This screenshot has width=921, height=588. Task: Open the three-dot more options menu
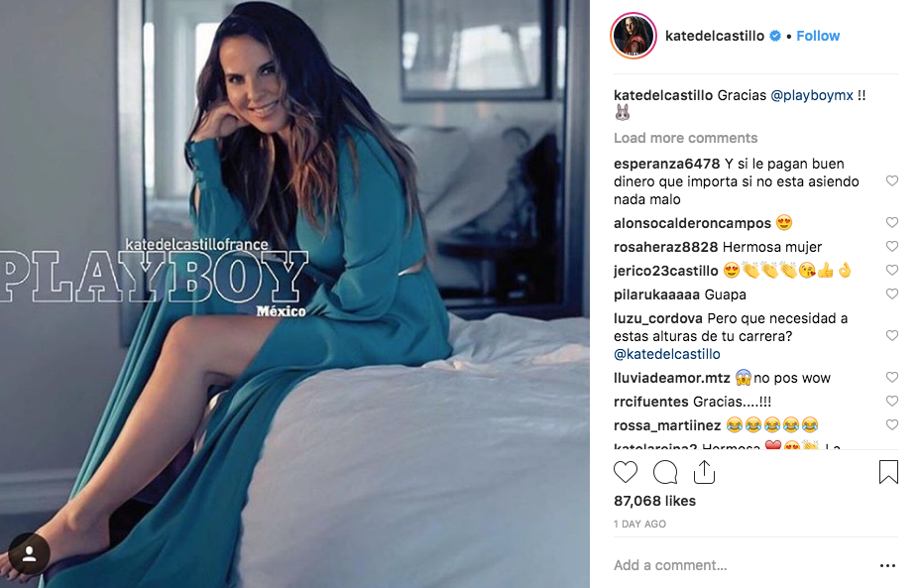coord(887,565)
